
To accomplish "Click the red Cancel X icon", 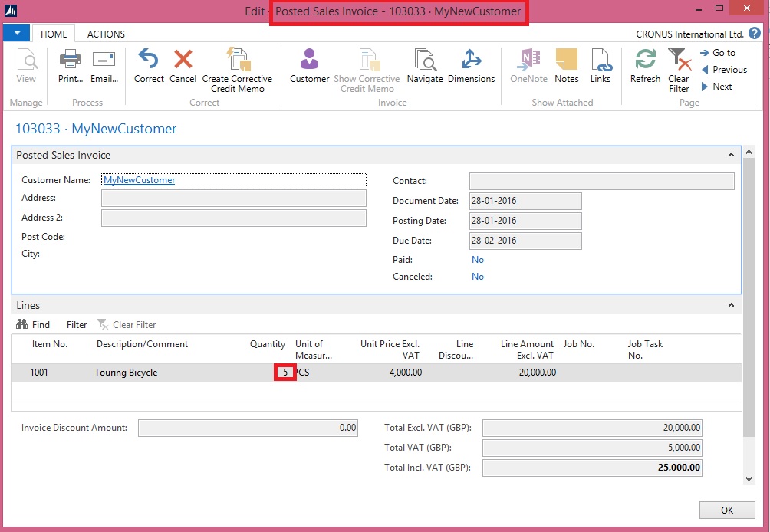I will pyautogui.click(x=183, y=60).
